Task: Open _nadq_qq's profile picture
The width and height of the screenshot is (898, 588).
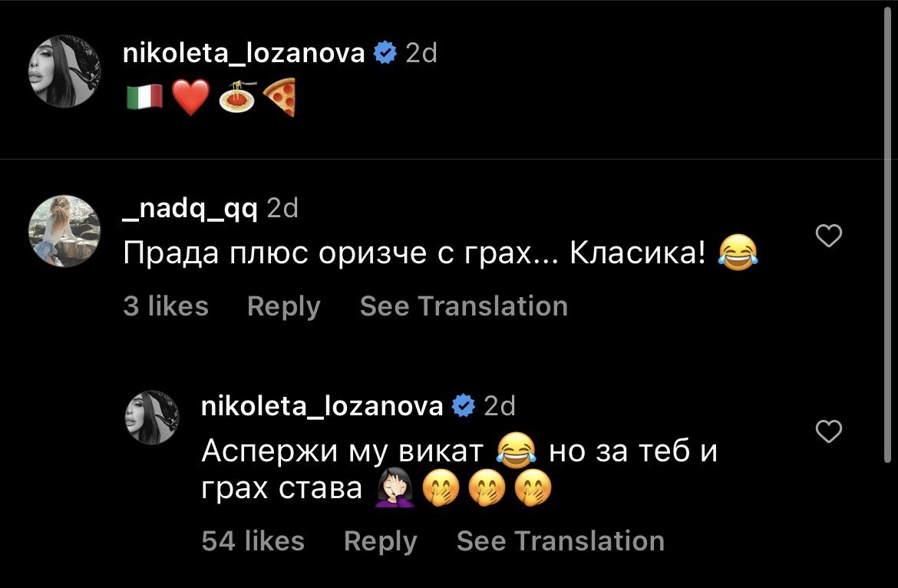Action: (64, 230)
